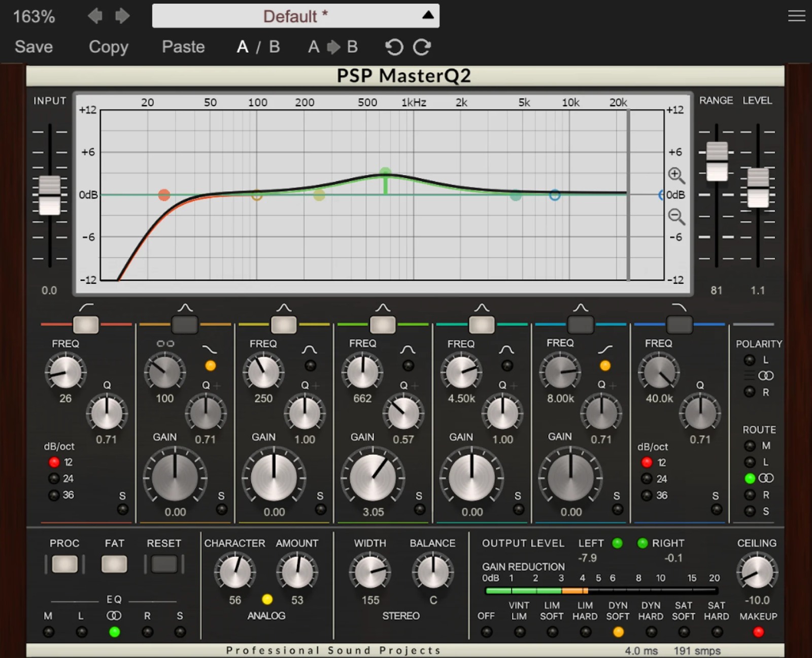Open the Default preset dropdown
This screenshot has height=658, width=812.
[x=295, y=16]
